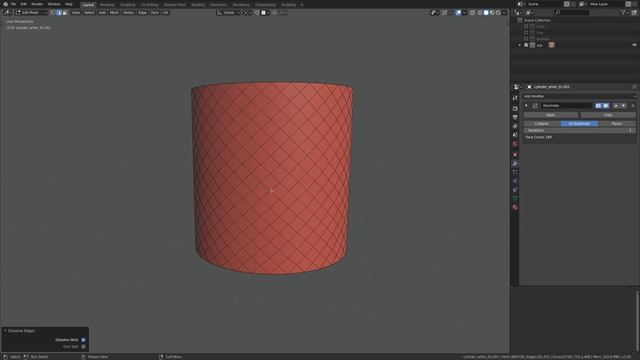Image resolution: width=640 pixels, height=360 pixels.
Task: Open the File menu
Action: pos(13,4)
